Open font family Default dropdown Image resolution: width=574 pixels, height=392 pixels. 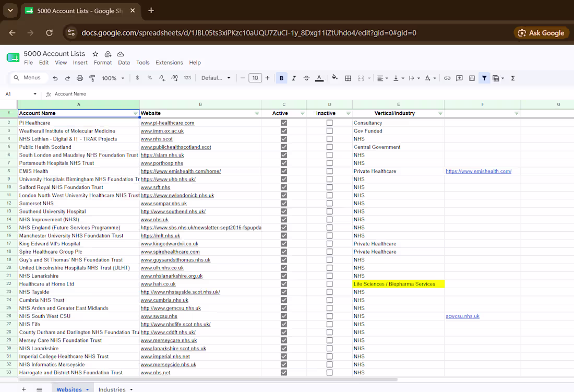click(x=216, y=78)
